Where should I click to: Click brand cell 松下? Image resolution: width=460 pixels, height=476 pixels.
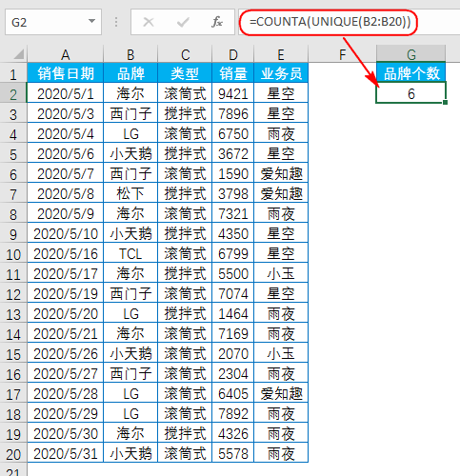130,192
